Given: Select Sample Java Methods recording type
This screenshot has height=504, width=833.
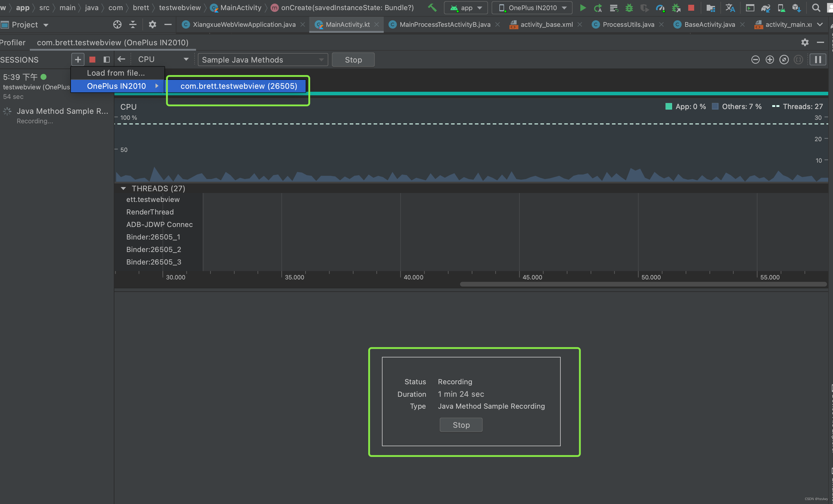Looking at the screenshot, I should tap(262, 60).
